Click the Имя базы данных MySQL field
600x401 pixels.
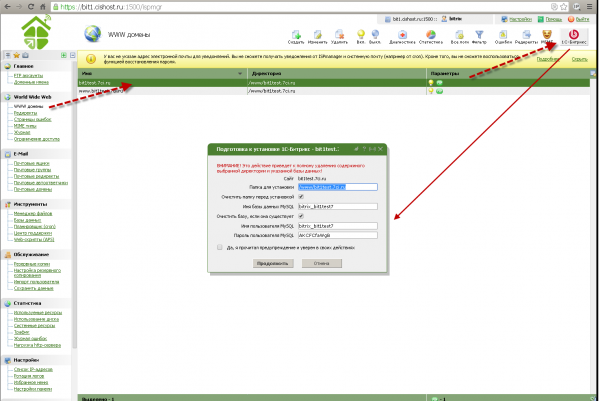point(338,207)
